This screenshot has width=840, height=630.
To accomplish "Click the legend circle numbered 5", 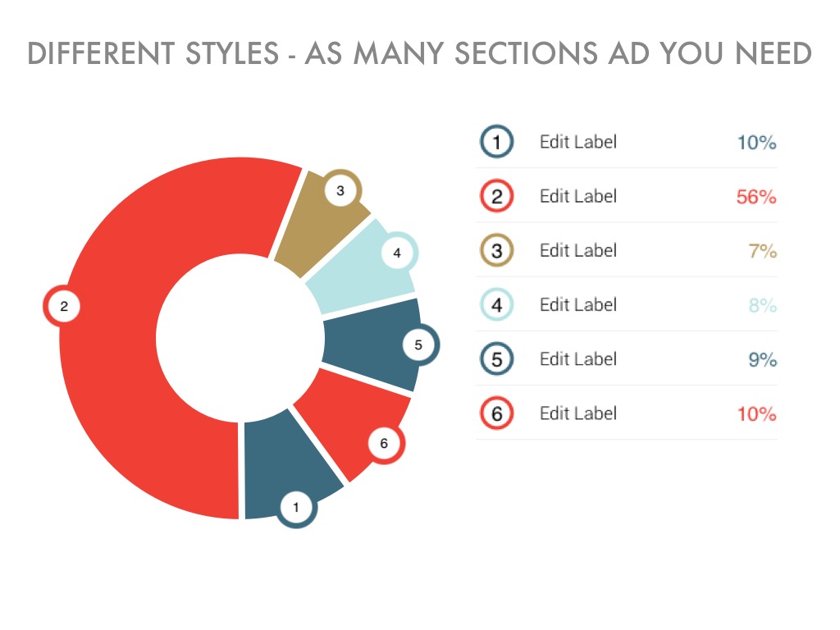I will tap(496, 359).
